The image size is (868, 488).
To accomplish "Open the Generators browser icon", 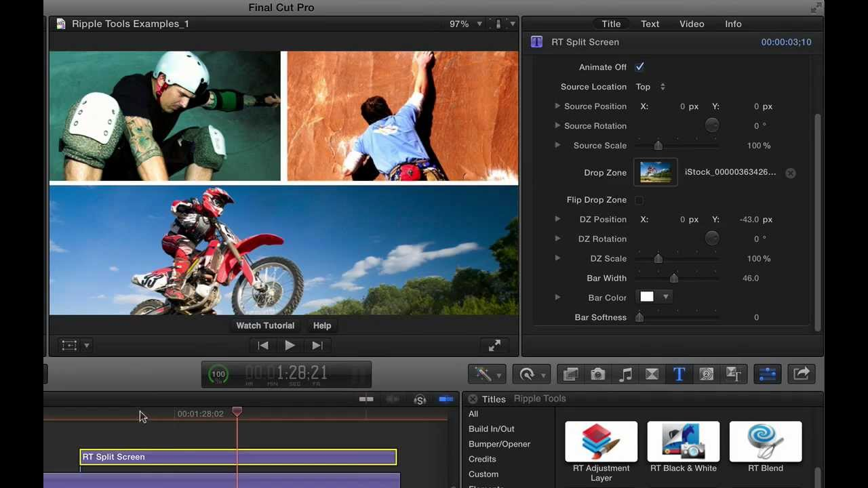I will 706,374.
